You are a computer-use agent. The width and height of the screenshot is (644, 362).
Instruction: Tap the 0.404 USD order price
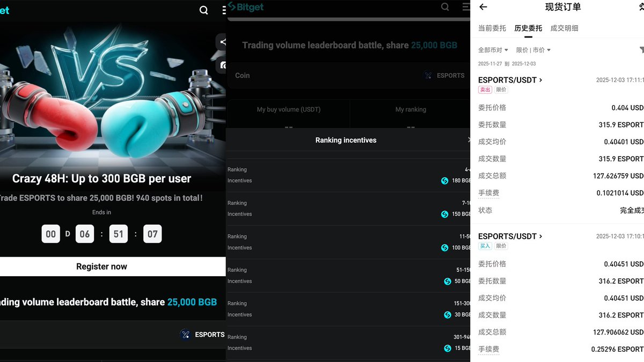pyautogui.click(x=627, y=108)
